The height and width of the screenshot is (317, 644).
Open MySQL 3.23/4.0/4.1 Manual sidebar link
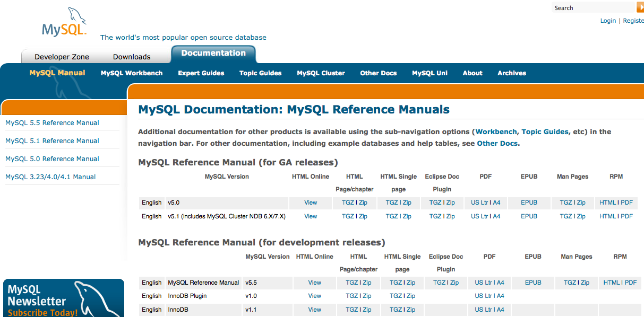pyautogui.click(x=50, y=177)
